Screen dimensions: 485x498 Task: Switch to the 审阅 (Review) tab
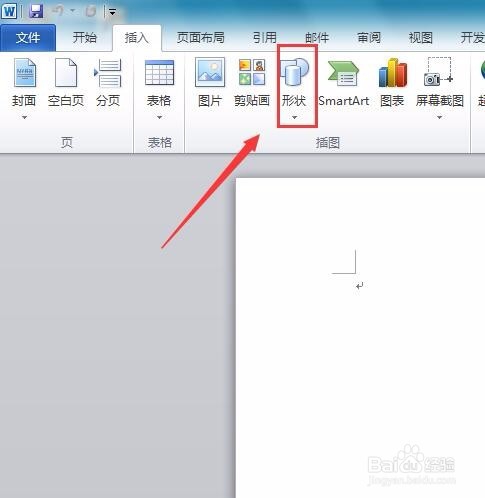[x=369, y=38]
